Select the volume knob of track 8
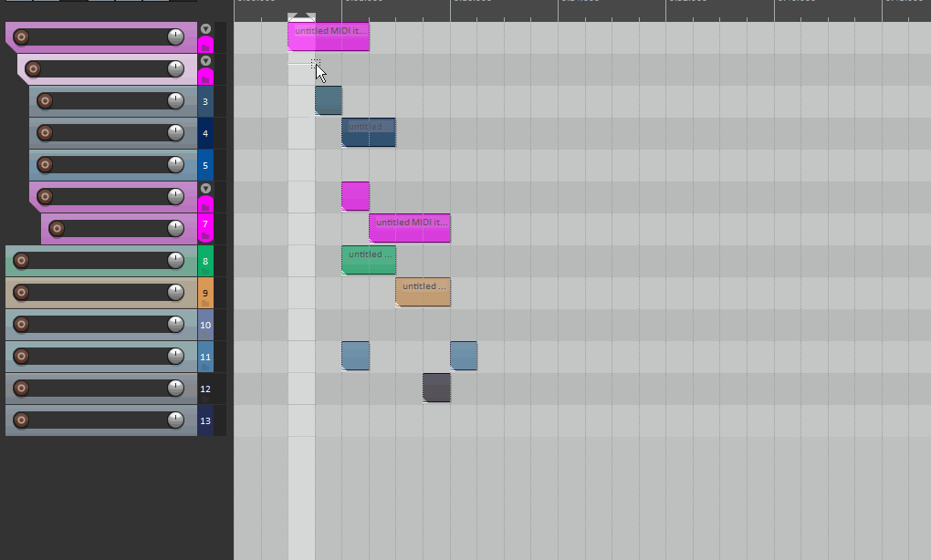 [176, 261]
